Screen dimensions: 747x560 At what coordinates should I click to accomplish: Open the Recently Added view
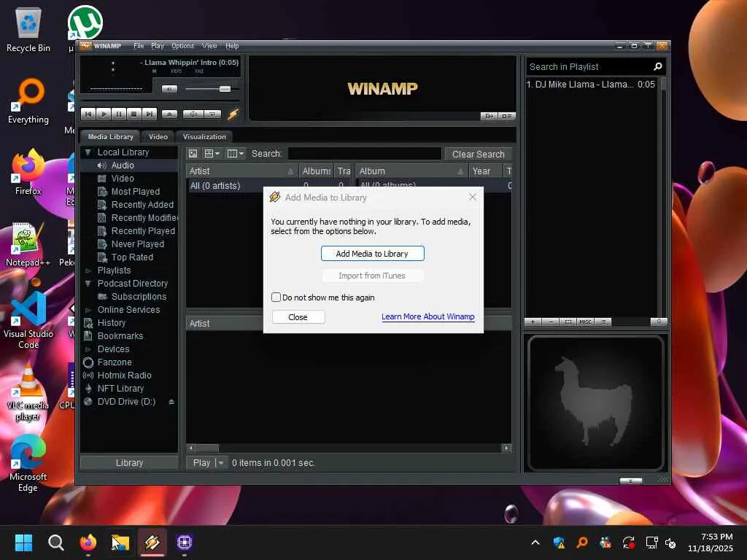pyautogui.click(x=142, y=205)
